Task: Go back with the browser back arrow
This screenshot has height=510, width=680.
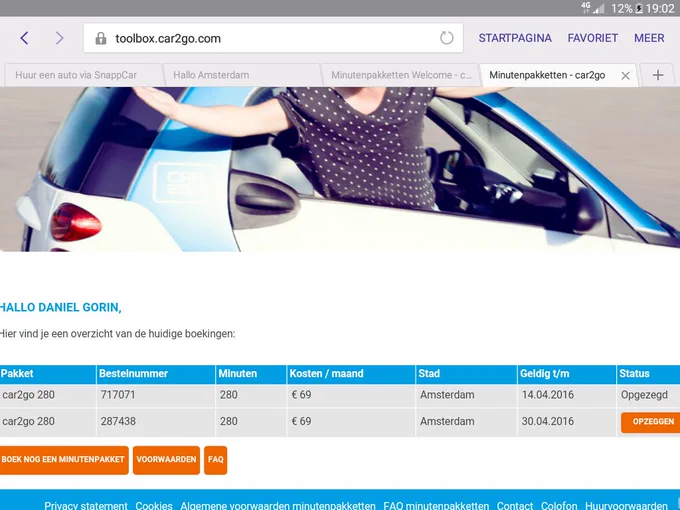Action: (x=24, y=38)
